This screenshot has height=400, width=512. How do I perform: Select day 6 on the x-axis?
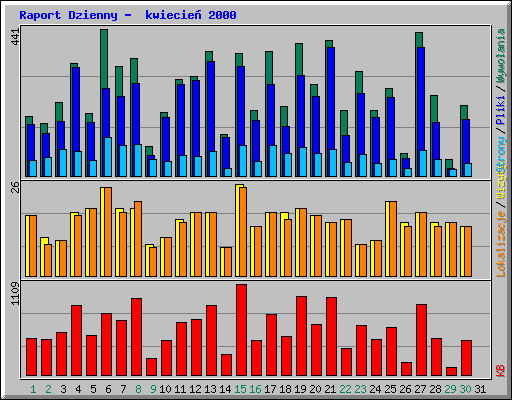(x=108, y=389)
